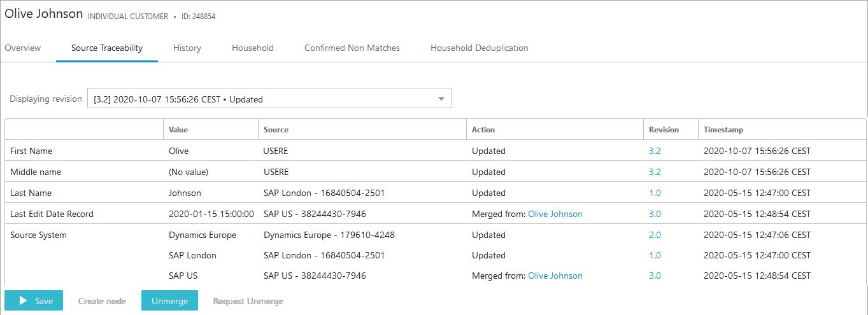Open revision 1.0 link for Last Name

click(x=655, y=193)
